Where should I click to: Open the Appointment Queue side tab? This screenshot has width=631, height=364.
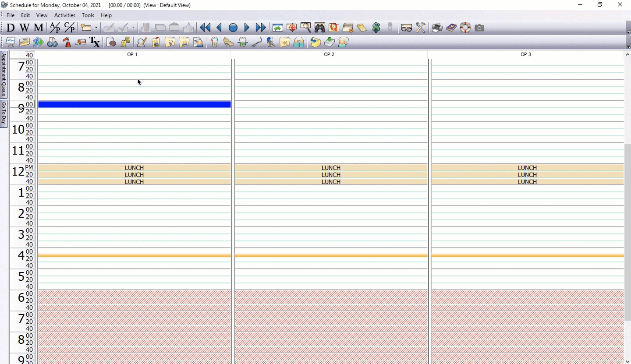point(4,74)
